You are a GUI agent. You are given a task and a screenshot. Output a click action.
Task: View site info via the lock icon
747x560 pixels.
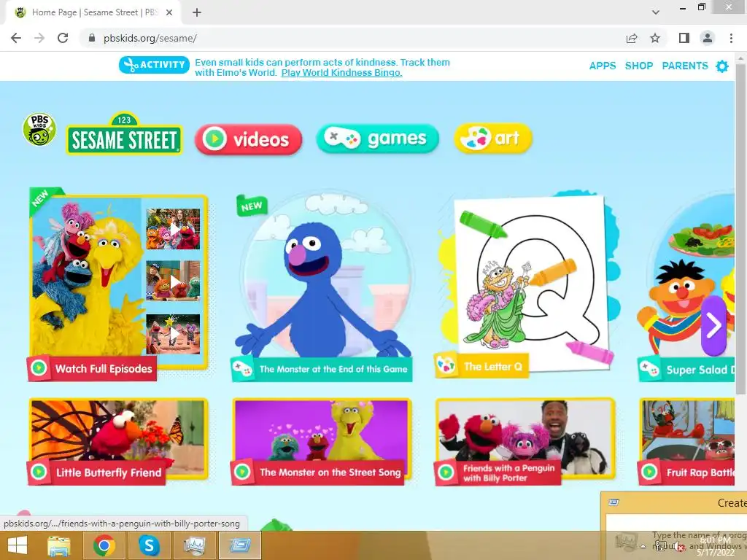point(92,38)
